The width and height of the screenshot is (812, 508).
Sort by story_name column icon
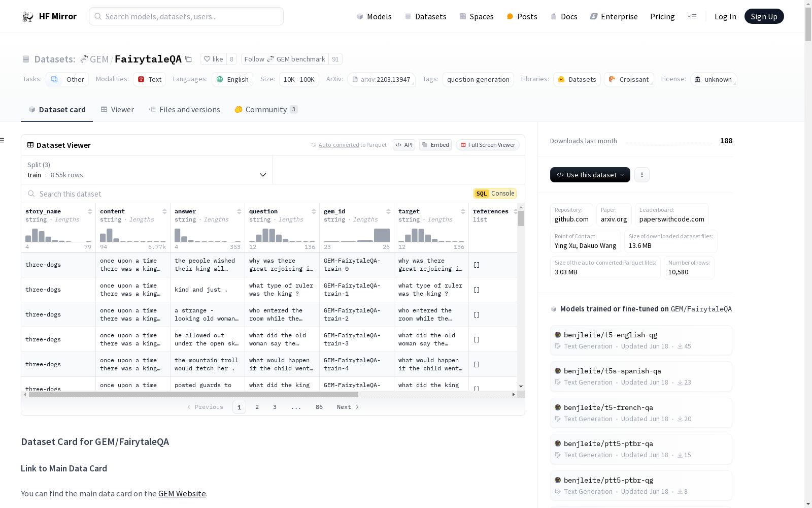(90, 211)
